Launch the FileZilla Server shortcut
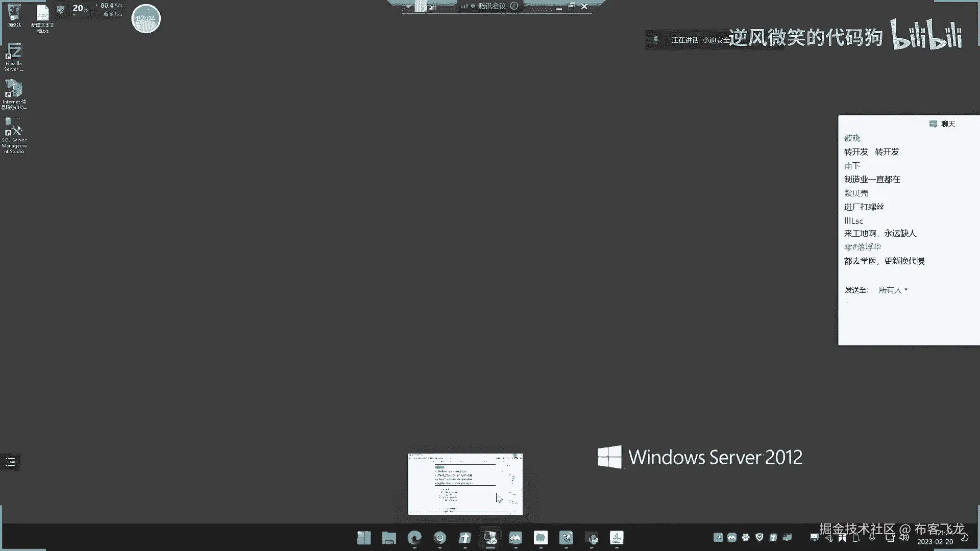The image size is (980, 551). pos(14,55)
